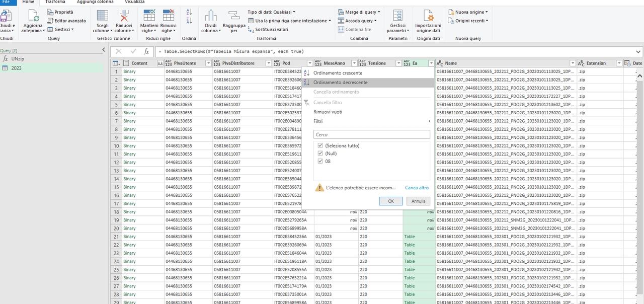Open Ea column filter dropdown
The image size is (644, 304).
tap(431, 63)
